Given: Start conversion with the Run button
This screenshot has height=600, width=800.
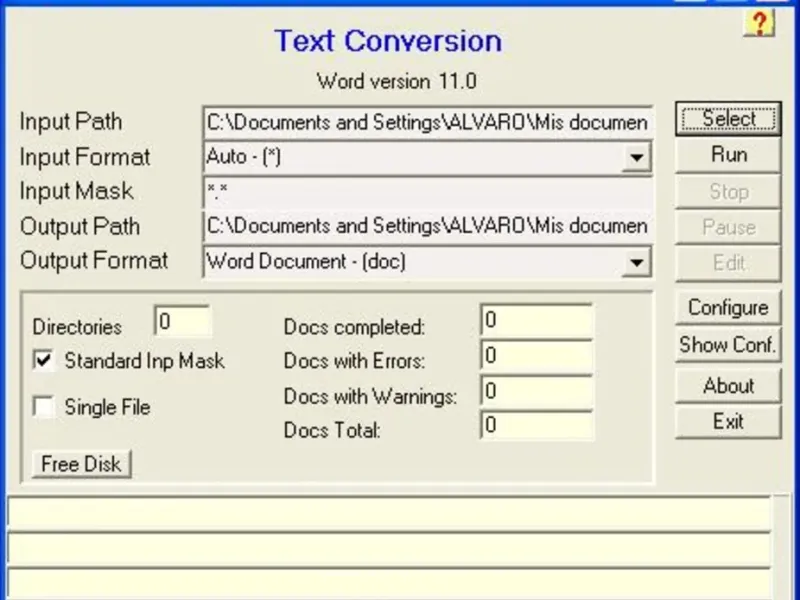Looking at the screenshot, I should point(728,155).
